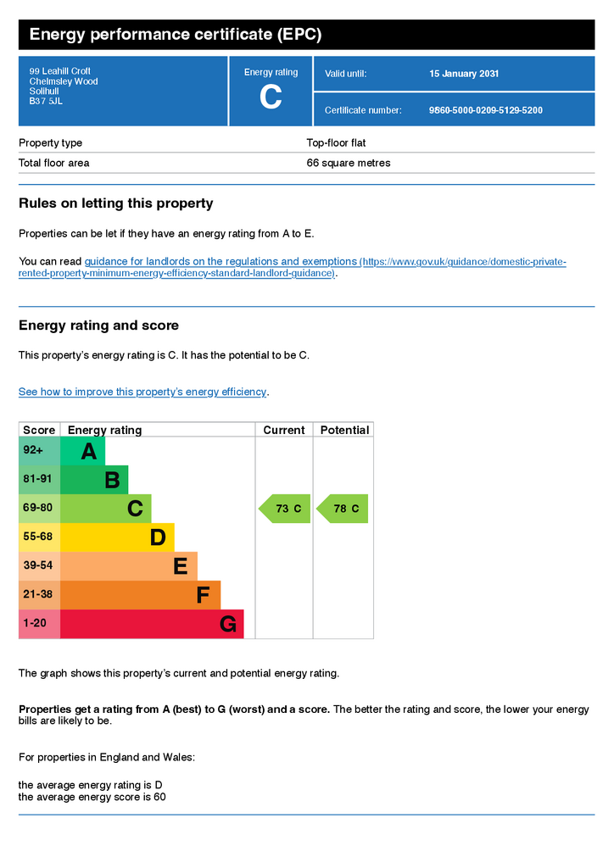The image size is (614, 868).
Task: Click the current 73 C rating arrow
Action: coord(285,509)
